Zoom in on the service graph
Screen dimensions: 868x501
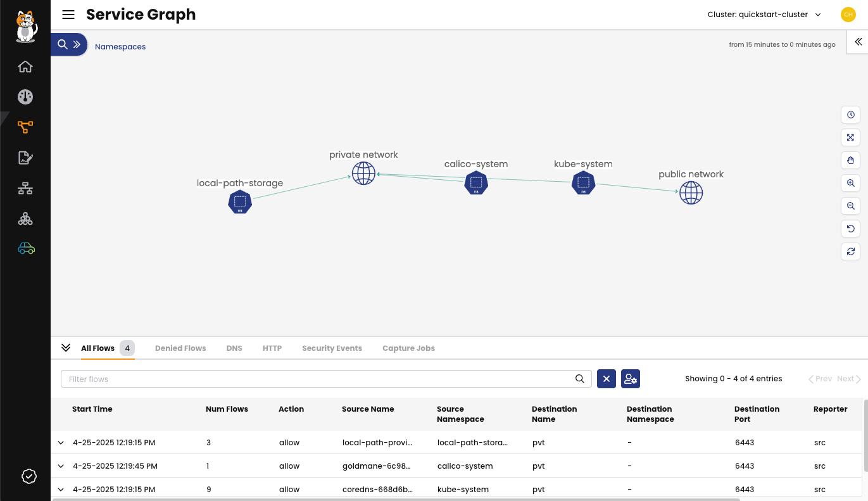click(x=850, y=183)
